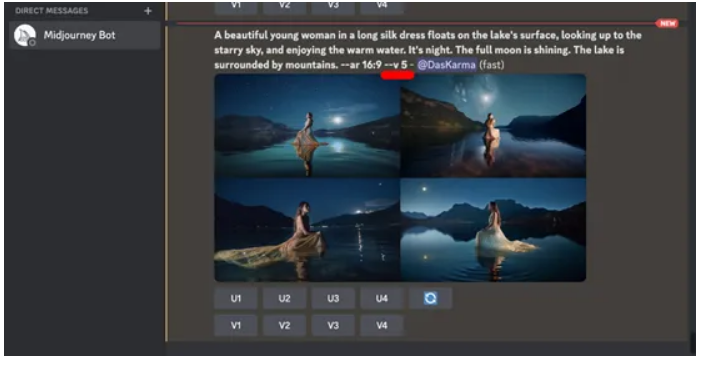The image size is (702, 365).
Task: Click the red NEW messages badge
Action: 667,23
